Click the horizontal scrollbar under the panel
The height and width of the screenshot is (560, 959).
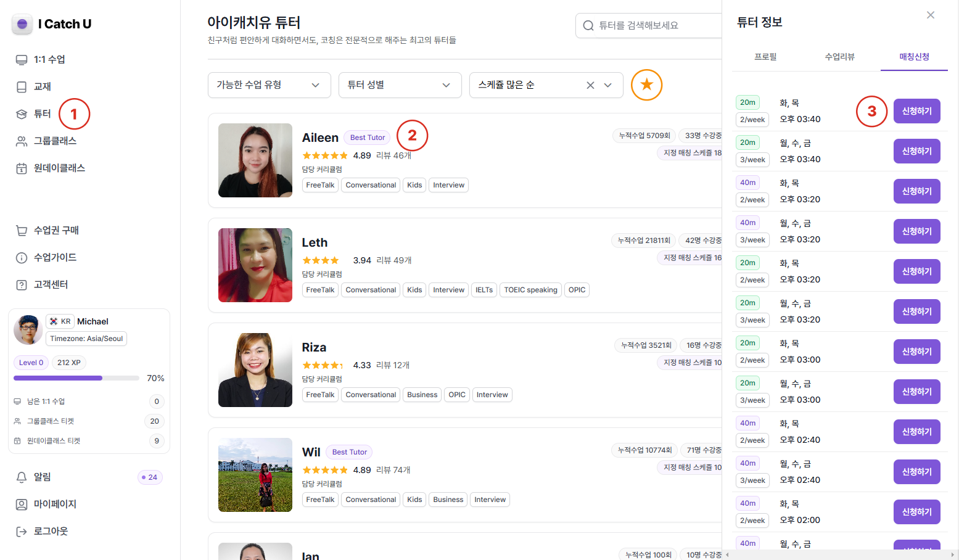click(x=840, y=554)
